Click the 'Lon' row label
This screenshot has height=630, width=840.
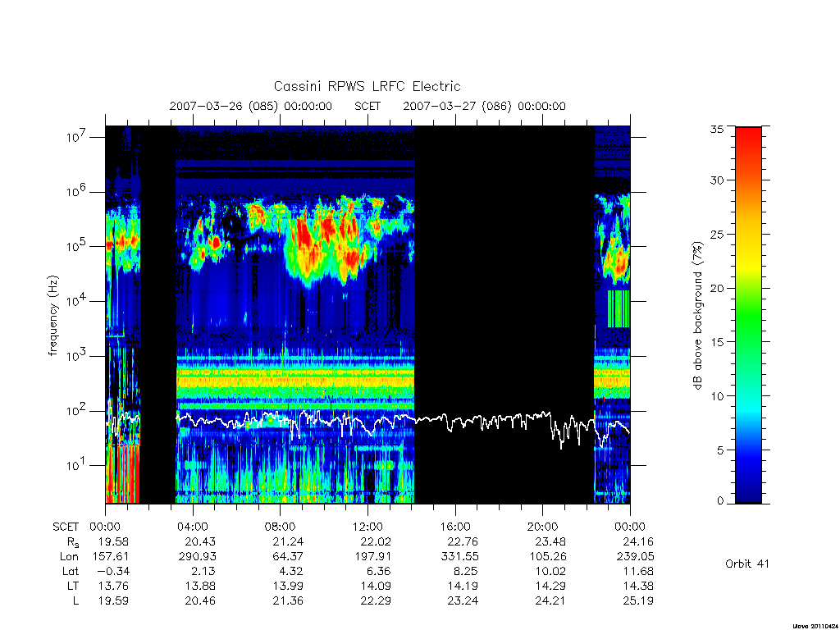point(69,557)
